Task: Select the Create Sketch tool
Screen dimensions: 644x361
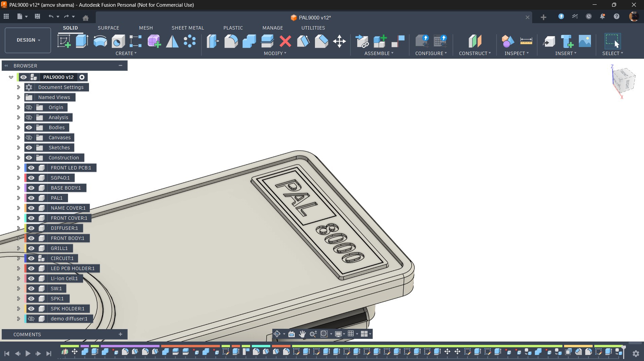Action: point(64,41)
